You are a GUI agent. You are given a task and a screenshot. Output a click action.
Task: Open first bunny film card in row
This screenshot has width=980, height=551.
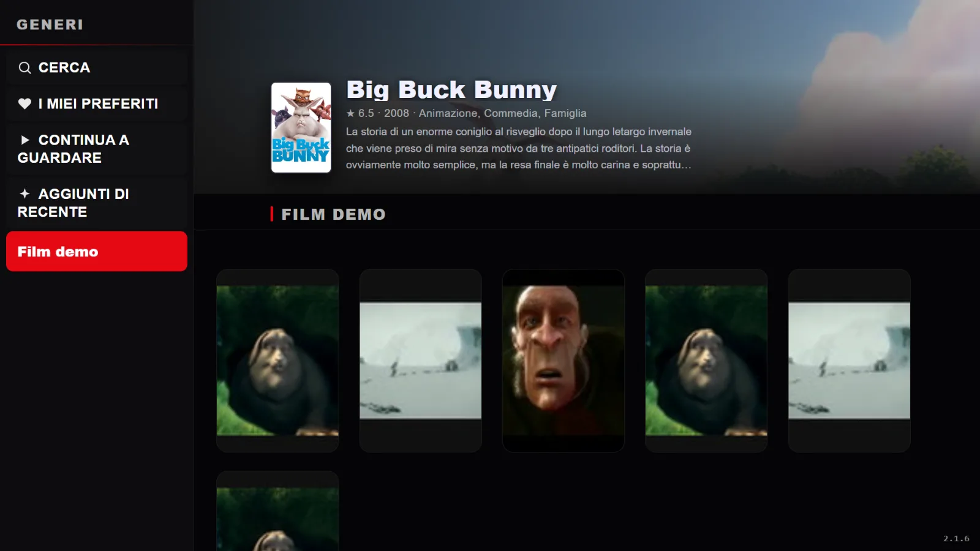(277, 361)
